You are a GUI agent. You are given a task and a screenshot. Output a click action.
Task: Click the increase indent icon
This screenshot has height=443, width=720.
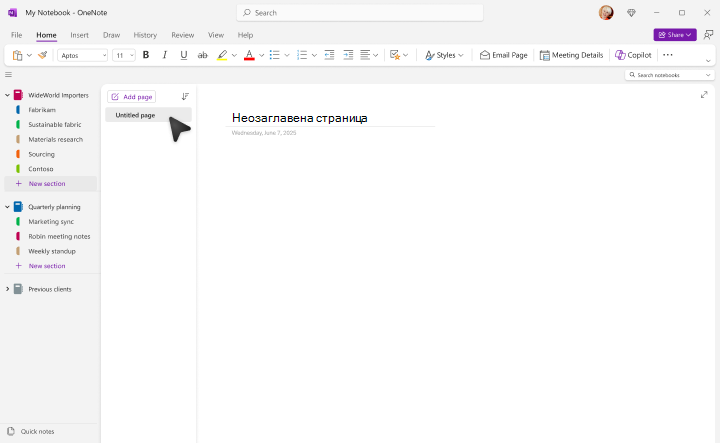349,55
